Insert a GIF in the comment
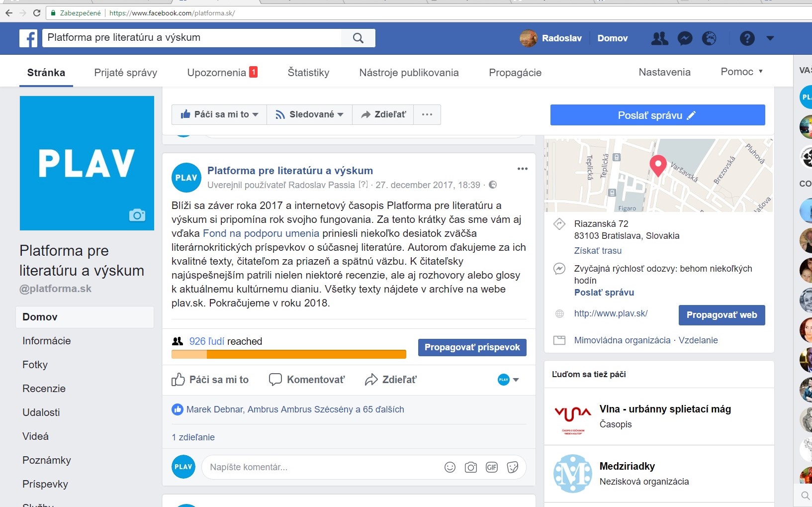812x507 pixels. coord(492,467)
